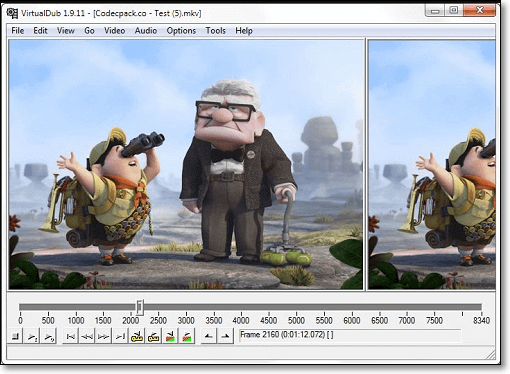Open the Video menu
This screenshot has height=374, width=510.
114,31
